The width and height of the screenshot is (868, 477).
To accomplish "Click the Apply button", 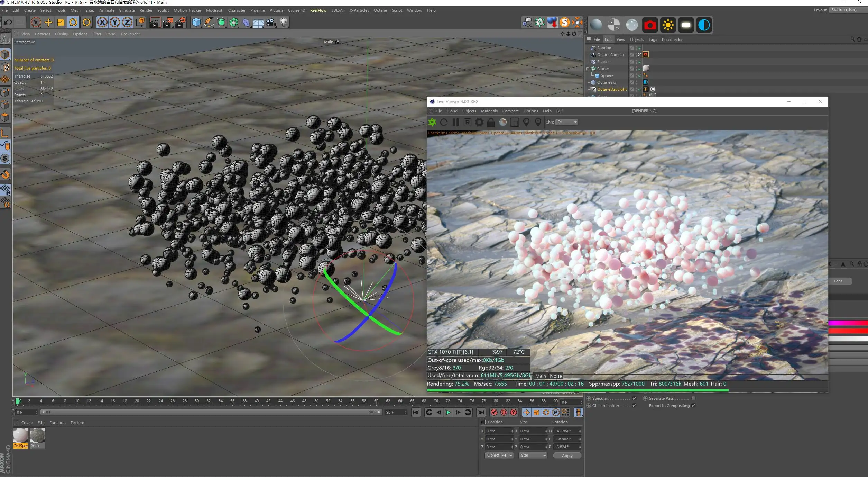I will pyautogui.click(x=567, y=456).
